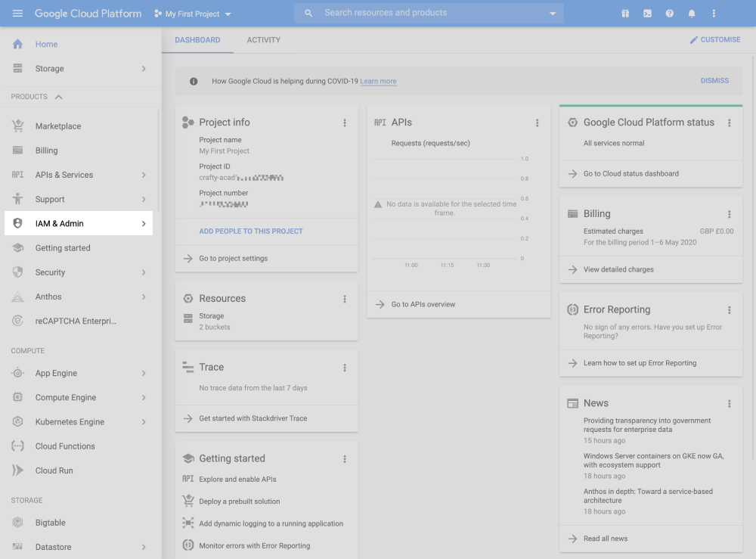The height and width of the screenshot is (559, 756).
Task: Expand the search bar dropdown arrow
Action: point(553,14)
